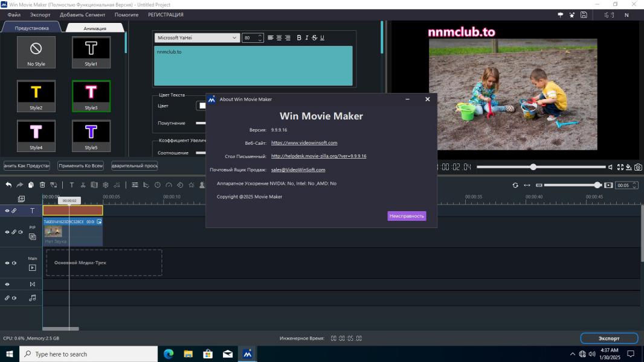Click the add track icon above the track headers
Viewport: 644px width, 362px height.
(x=21, y=199)
